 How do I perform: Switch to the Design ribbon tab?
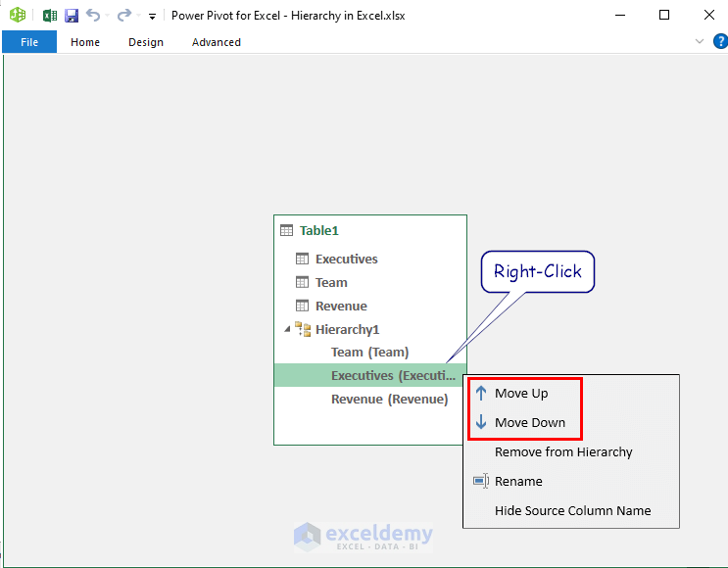(x=146, y=42)
